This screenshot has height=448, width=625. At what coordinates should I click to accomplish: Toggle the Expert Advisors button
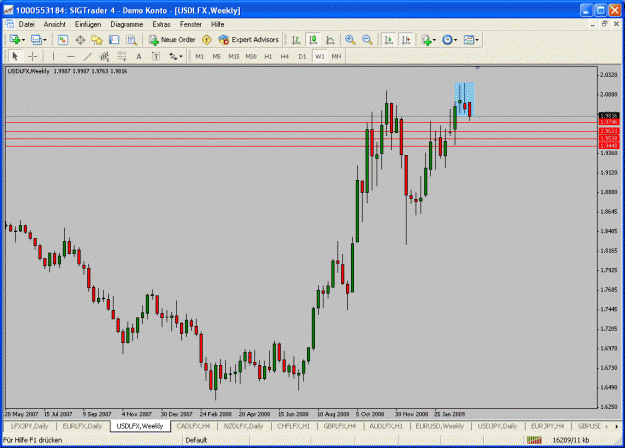click(x=248, y=40)
